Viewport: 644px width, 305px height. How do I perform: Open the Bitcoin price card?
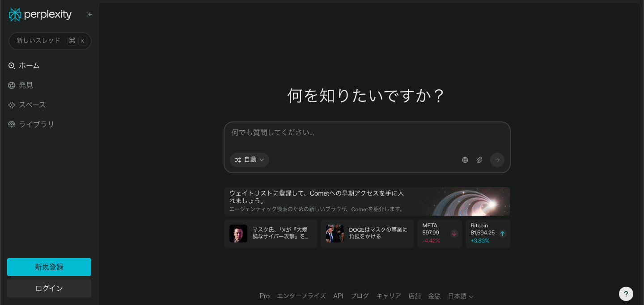(x=488, y=234)
